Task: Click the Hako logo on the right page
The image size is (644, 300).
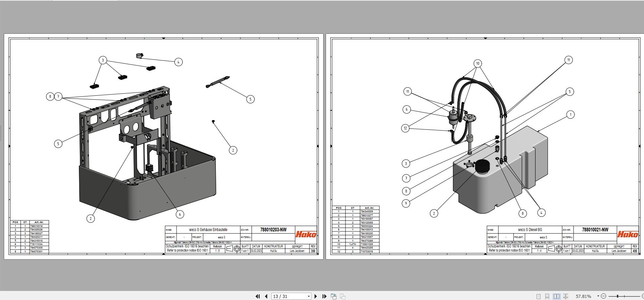Action: click(628, 234)
